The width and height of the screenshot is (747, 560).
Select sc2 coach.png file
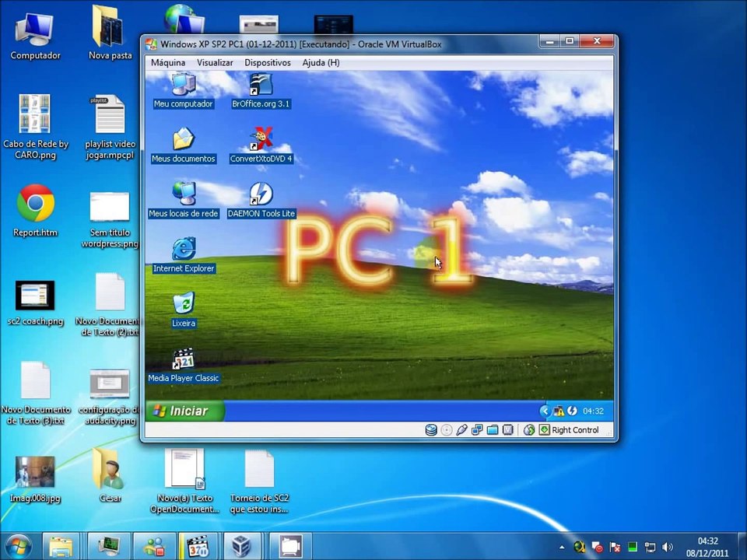pos(35,303)
